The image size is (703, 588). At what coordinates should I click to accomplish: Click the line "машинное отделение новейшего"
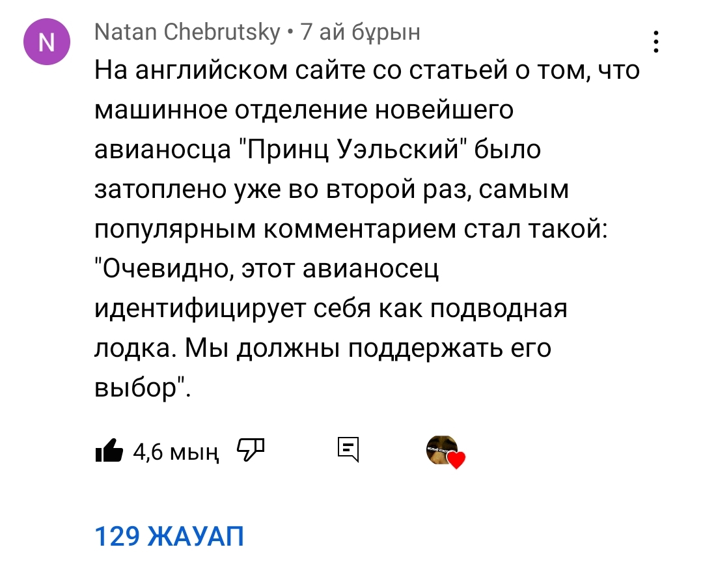(x=304, y=110)
